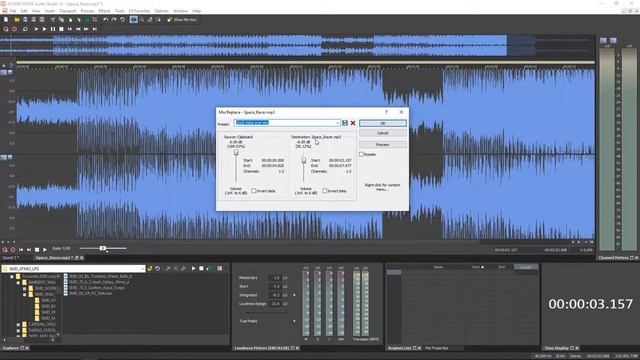The height and width of the screenshot is (360, 640).
Task: Click the Undo arrow in the toolbar
Action: (105, 20)
